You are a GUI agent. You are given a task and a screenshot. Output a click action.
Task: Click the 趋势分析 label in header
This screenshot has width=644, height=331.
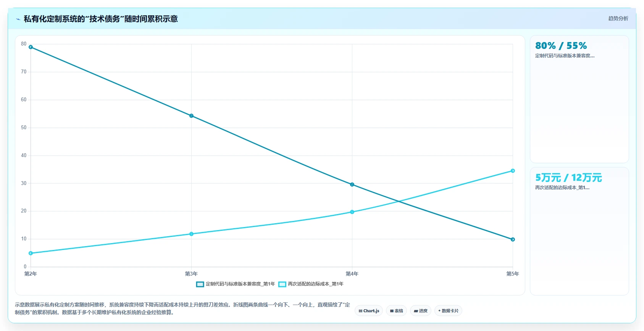[x=618, y=18]
